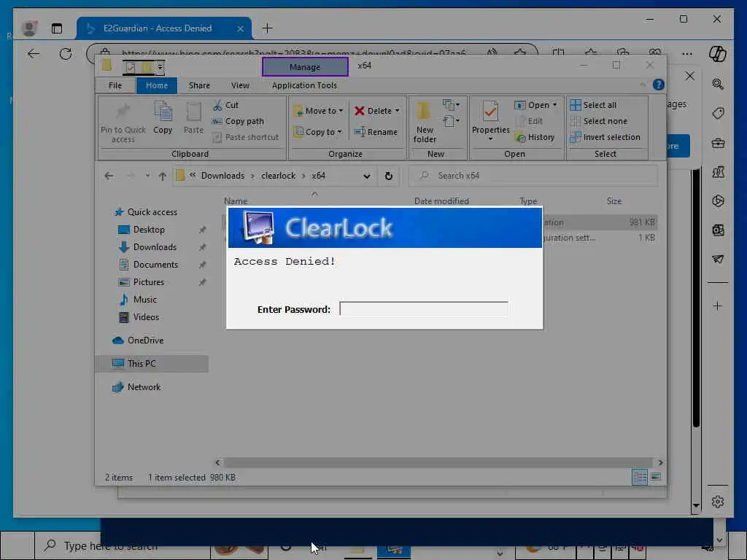Screen dimensions: 747x560
Task: Click Downloads in the address breadcrumb
Action: tap(222, 176)
